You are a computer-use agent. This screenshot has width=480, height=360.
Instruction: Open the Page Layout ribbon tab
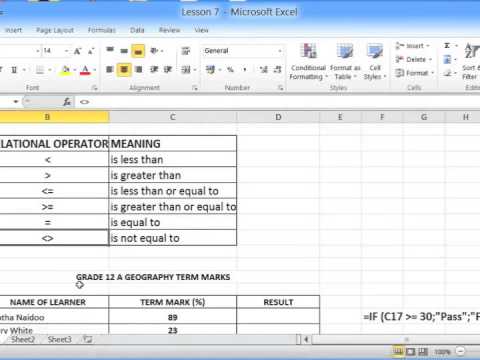[x=55, y=30]
